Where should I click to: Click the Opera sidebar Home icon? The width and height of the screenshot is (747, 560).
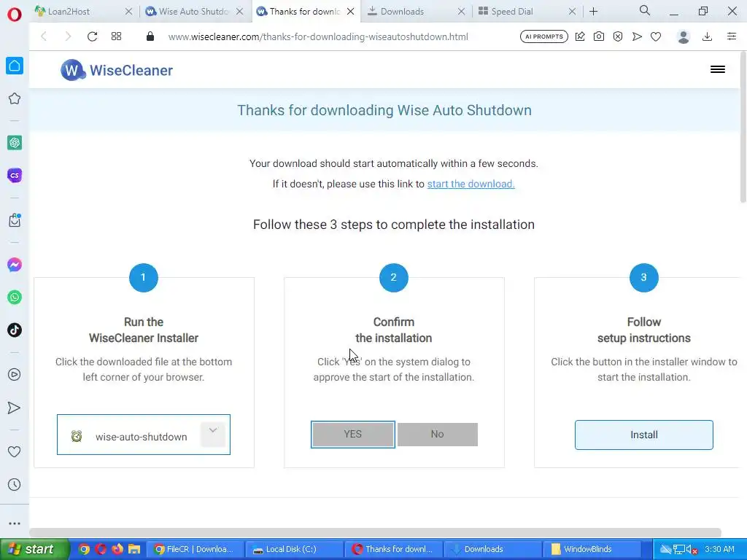pos(15,66)
